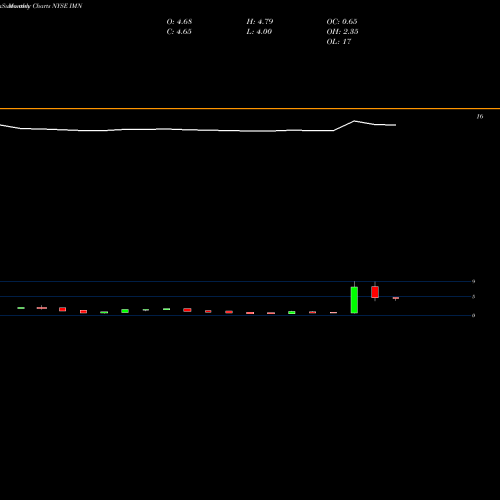The height and width of the screenshot is (500, 500).
Task: Click the '9' price axis label
Action: point(473,281)
